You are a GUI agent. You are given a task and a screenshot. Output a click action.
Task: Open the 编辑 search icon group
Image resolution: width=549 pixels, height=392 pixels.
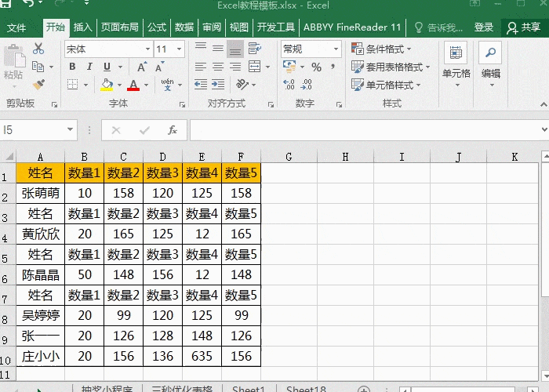(x=490, y=61)
